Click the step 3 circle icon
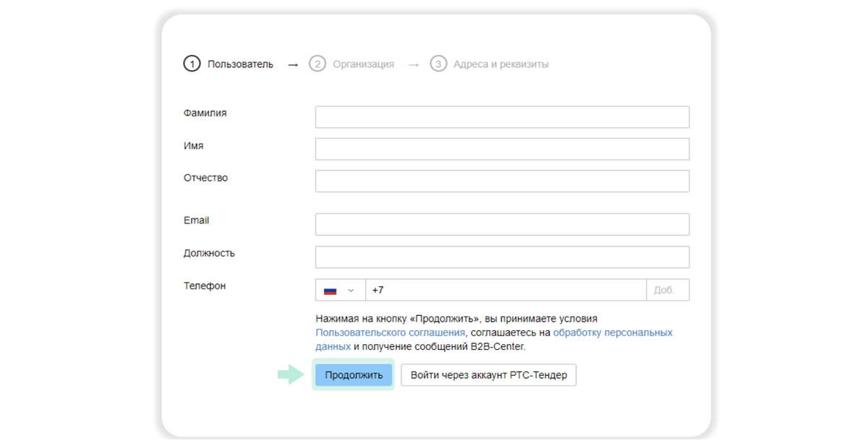 click(x=438, y=64)
